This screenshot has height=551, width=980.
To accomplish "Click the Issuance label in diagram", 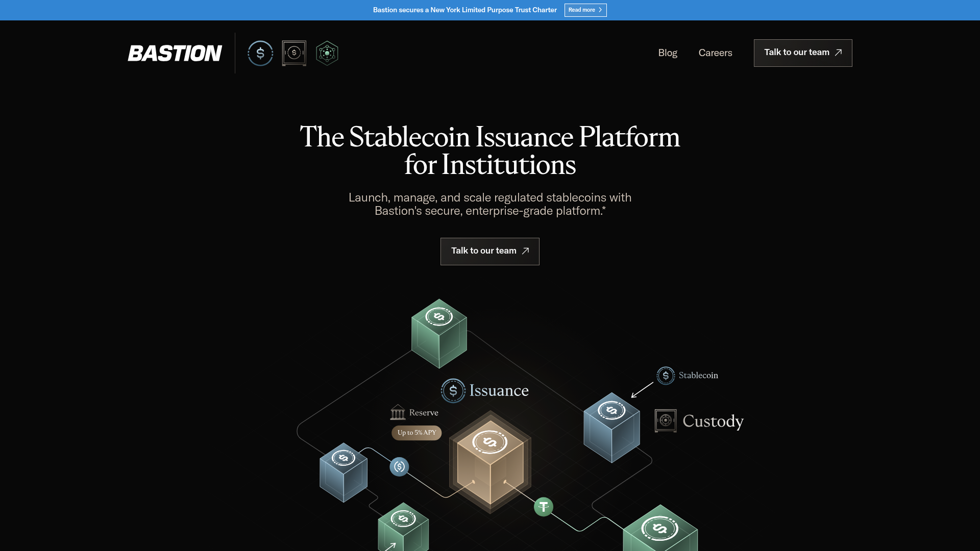I will click(499, 391).
